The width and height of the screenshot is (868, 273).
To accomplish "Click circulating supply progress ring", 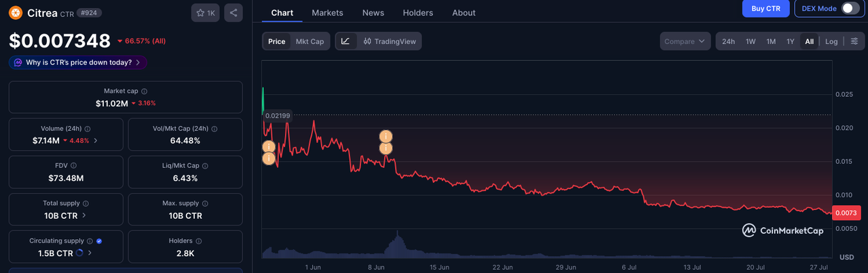I will (x=79, y=253).
